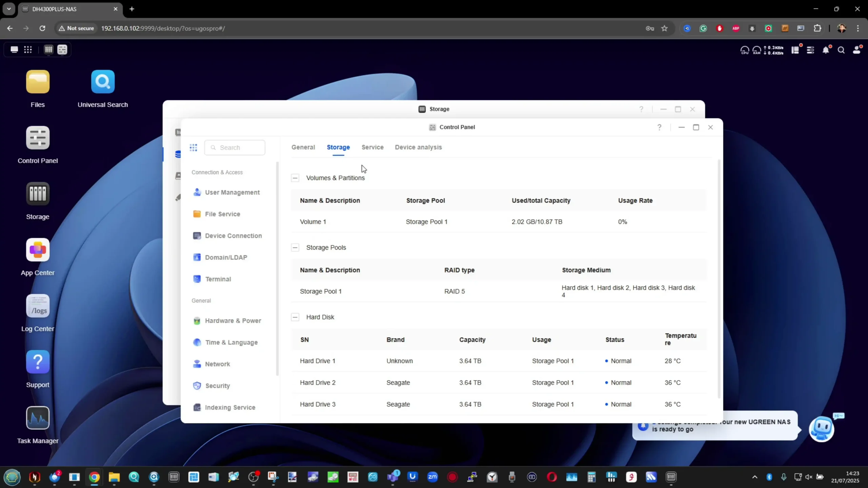868x488 pixels.
Task: Click the UGREEN assistant robot icon
Action: pyautogui.click(x=821, y=429)
